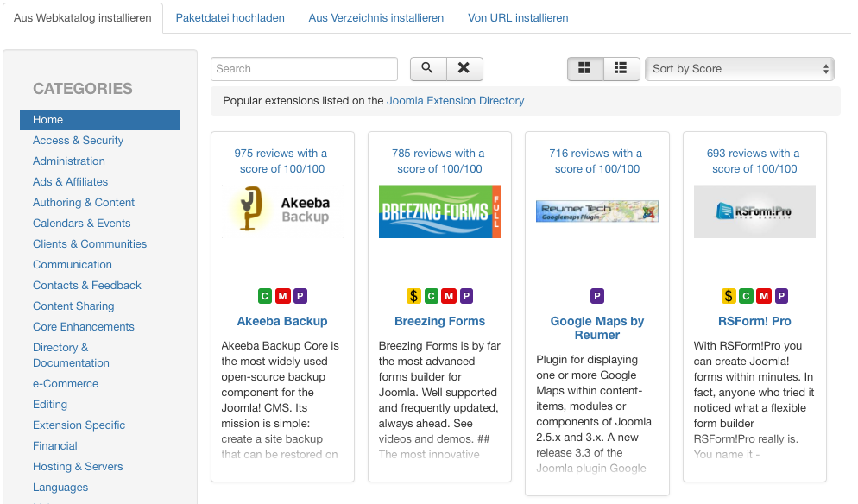Click green C badge under Akeeba Backup
858x504 pixels.
click(265, 296)
